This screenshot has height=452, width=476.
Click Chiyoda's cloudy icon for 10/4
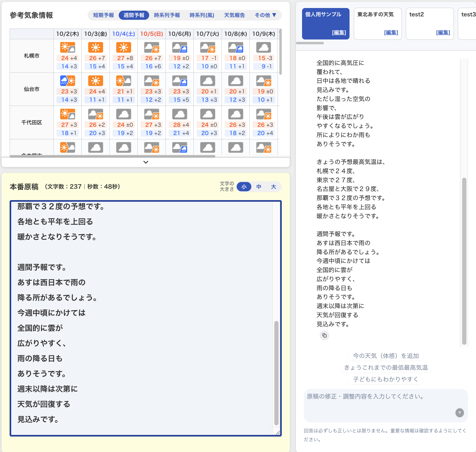pyautogui.click(x=124, y=114)
